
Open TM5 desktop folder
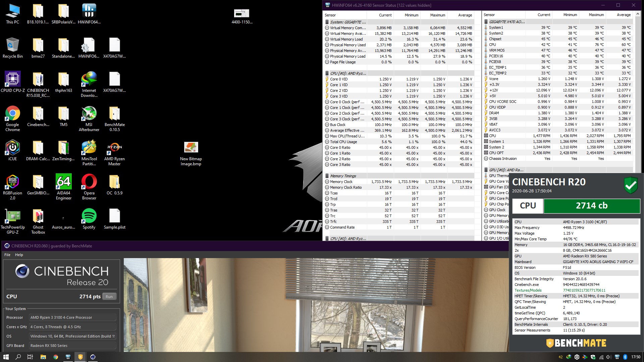coord(63,117)
